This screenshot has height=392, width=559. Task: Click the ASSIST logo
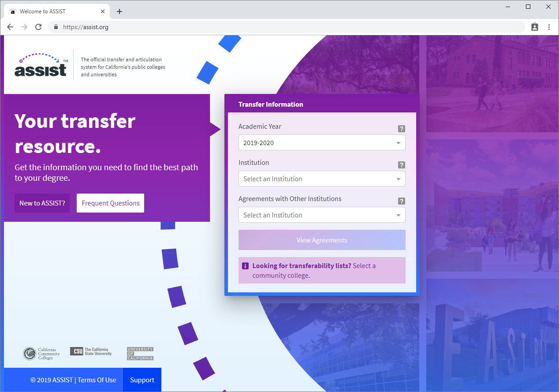point(41,65)
